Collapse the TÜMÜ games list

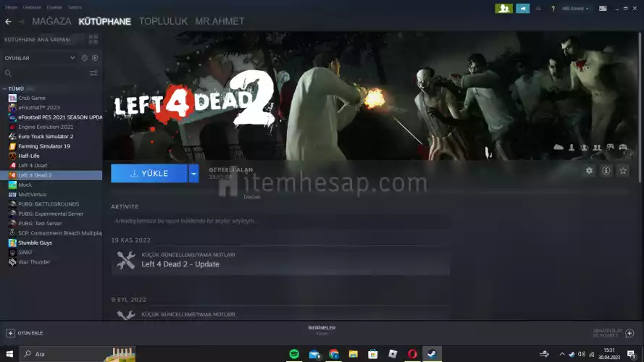5,88
